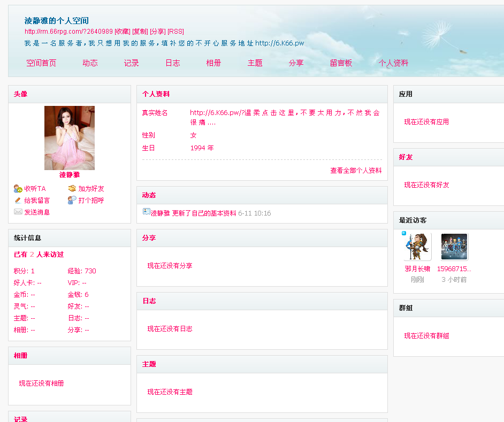
Task: Click visitor name 邪月长啸
Action: click(417, 269)
